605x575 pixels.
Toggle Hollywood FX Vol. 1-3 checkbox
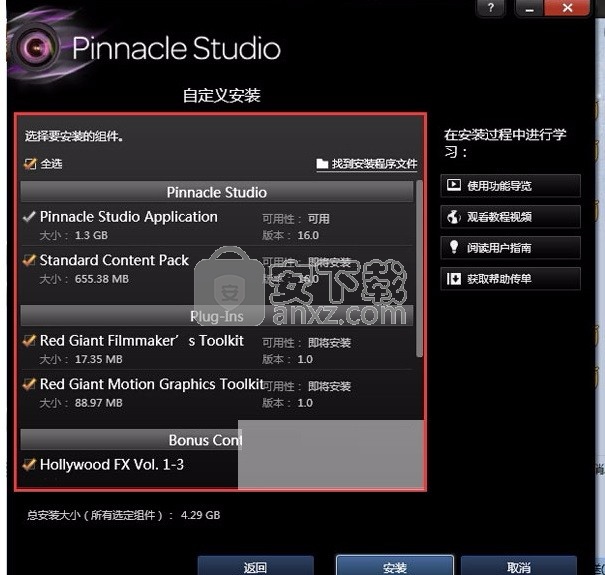[x=29, y=465]
